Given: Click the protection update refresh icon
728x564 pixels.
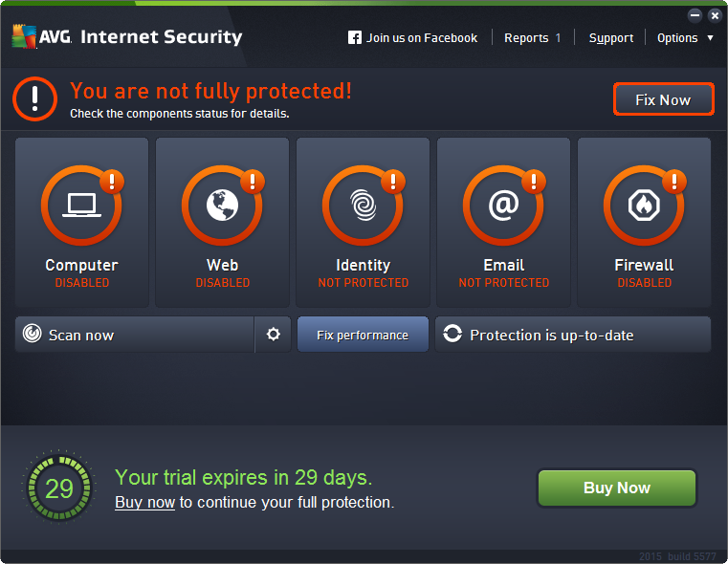Looking at the screenshot, I should [x=453, y=335].
